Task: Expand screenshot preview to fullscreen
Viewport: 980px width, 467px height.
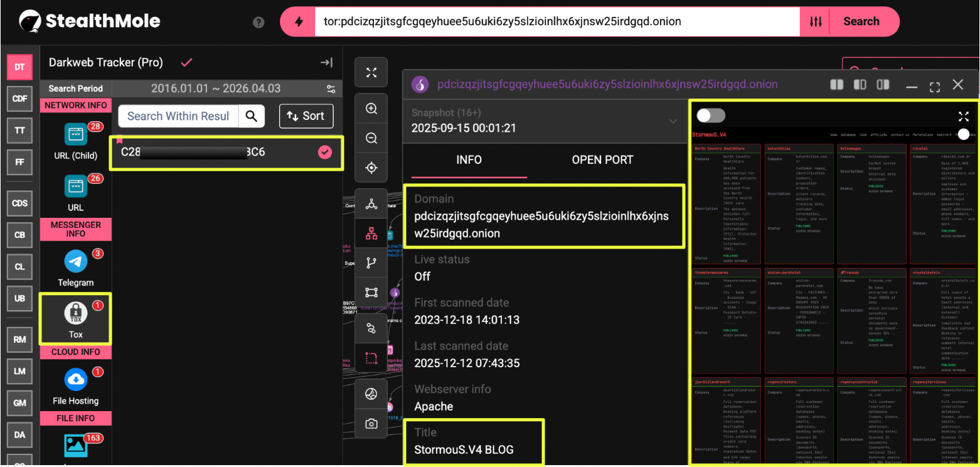Action: pyautogui.click(x=964, y=116)
